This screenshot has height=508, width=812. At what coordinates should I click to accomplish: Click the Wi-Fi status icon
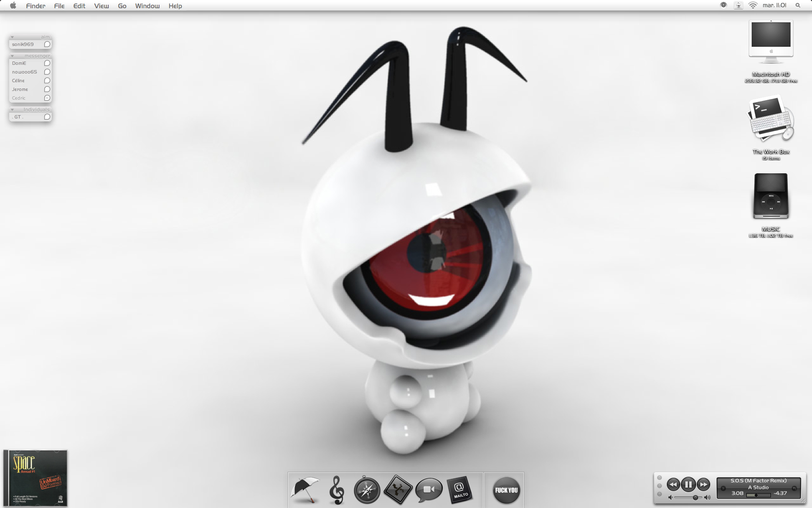click(753, 5)
